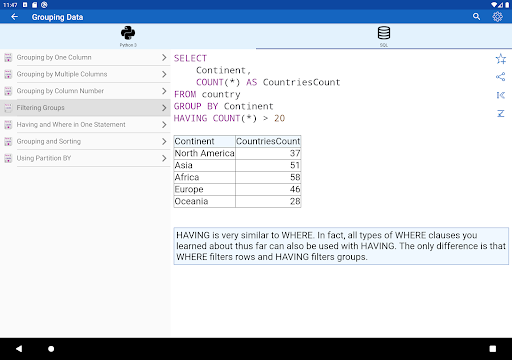This screenshot has width=512, height=360.
Task: Click the sigma icon below skip-back
Action: point(501,114)
